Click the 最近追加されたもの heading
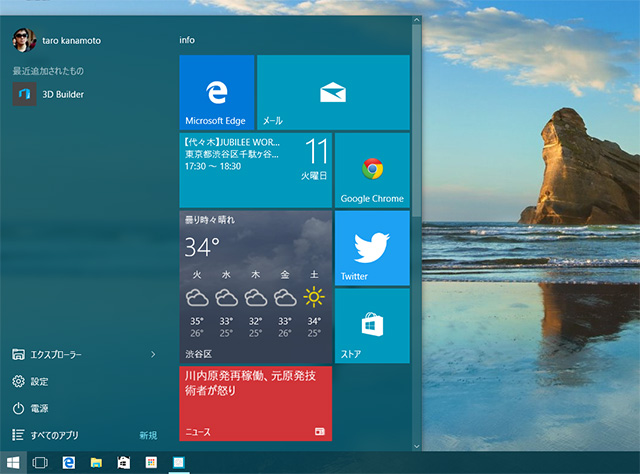This screenshot has width=640, height=474. click(x=48, y=71)
